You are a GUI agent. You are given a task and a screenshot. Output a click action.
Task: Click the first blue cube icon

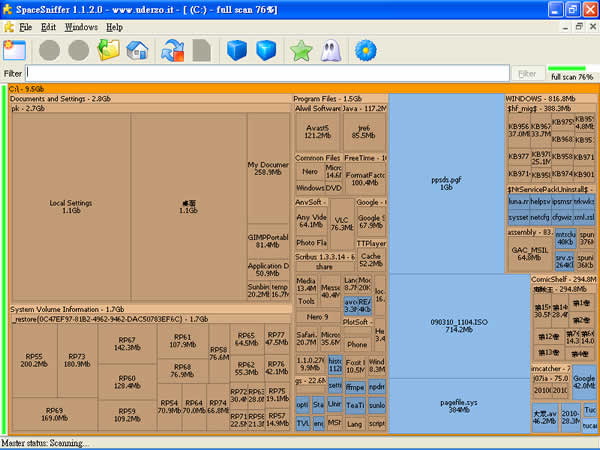(236, 49)
